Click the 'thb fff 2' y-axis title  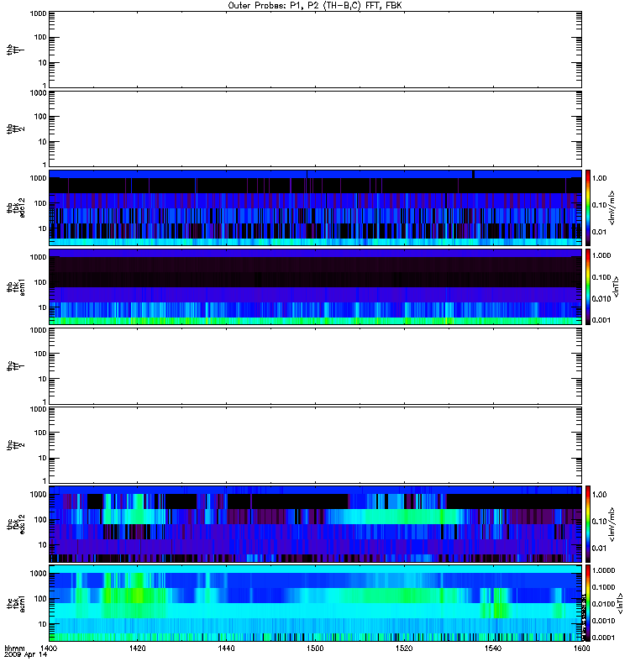[16, 129]
